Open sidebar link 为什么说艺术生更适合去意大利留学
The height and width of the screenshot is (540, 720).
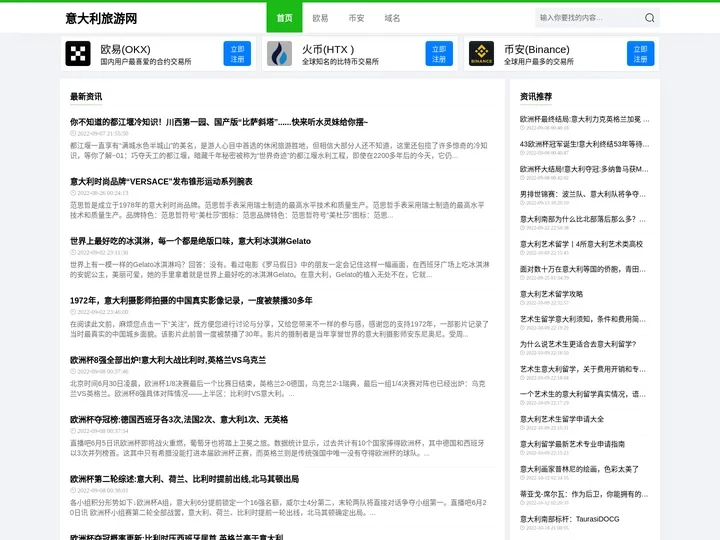click(578, 344)
